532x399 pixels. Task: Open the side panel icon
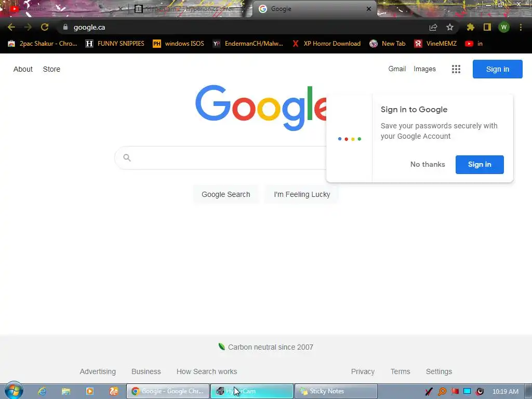point(487,27)
